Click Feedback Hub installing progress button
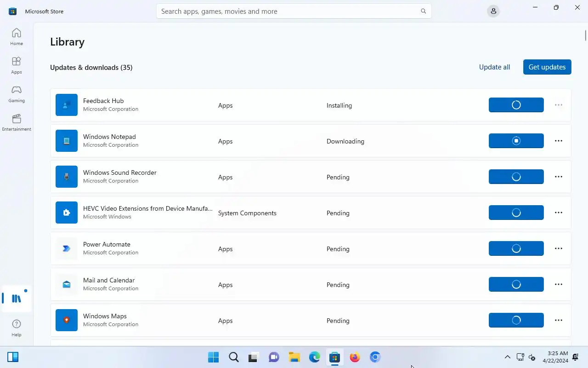 tap(516, 105)
